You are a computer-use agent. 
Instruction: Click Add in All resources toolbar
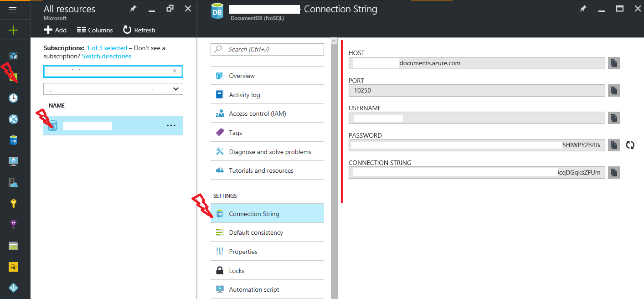click(x=55, y=30)
